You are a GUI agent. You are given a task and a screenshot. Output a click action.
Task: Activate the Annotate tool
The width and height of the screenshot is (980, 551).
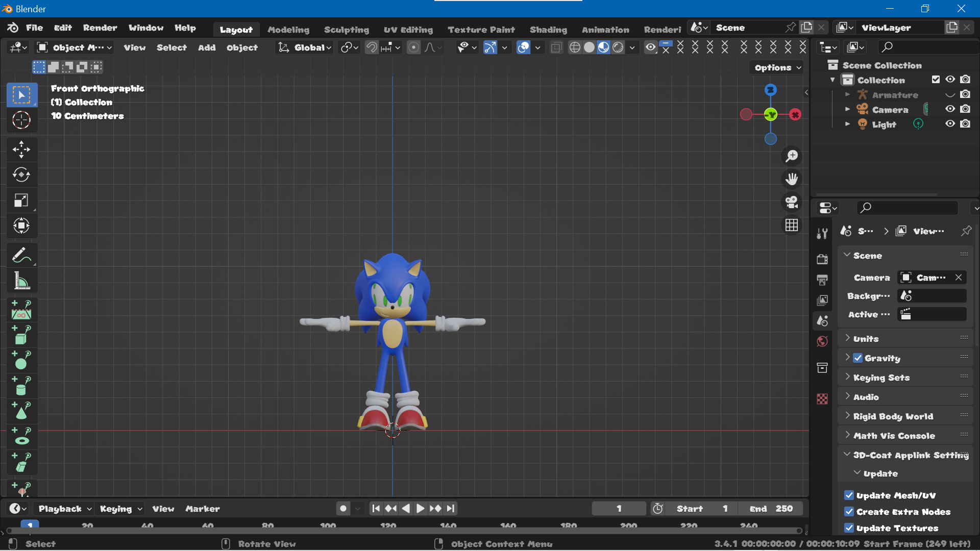(21, 255)
